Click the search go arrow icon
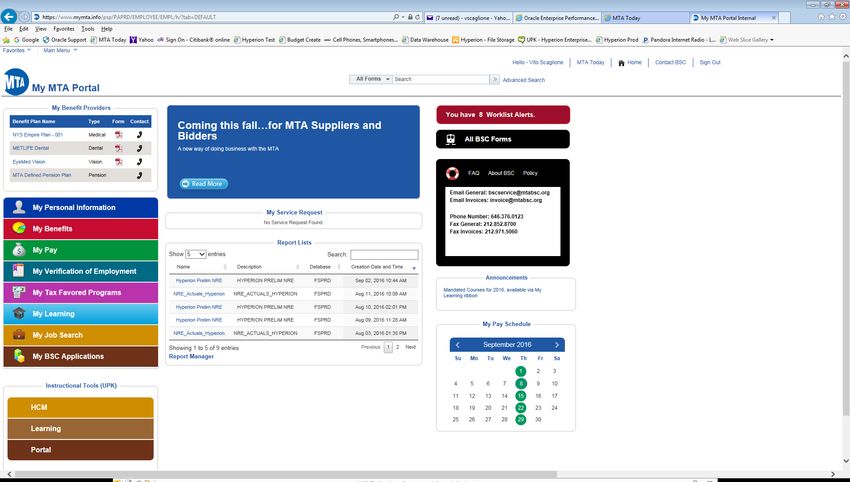This screenshot has height=482, width=850. (494, 79)
